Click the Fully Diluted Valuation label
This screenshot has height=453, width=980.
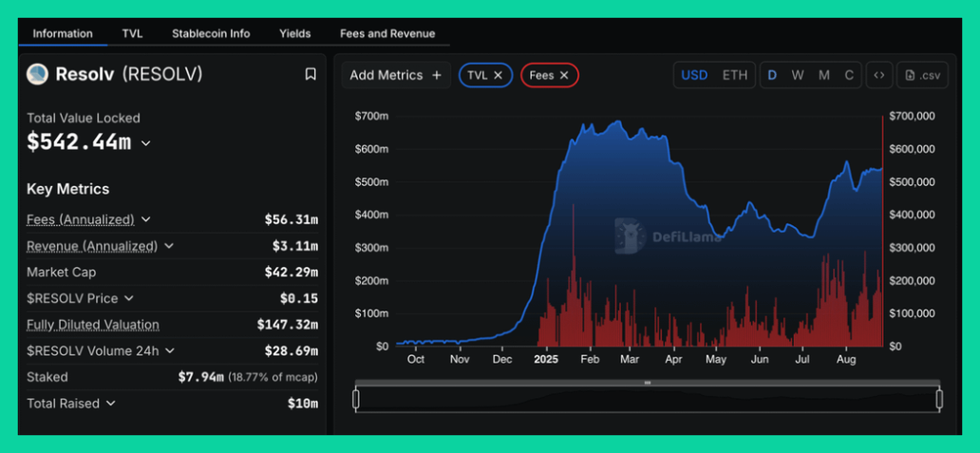[93, 325]
